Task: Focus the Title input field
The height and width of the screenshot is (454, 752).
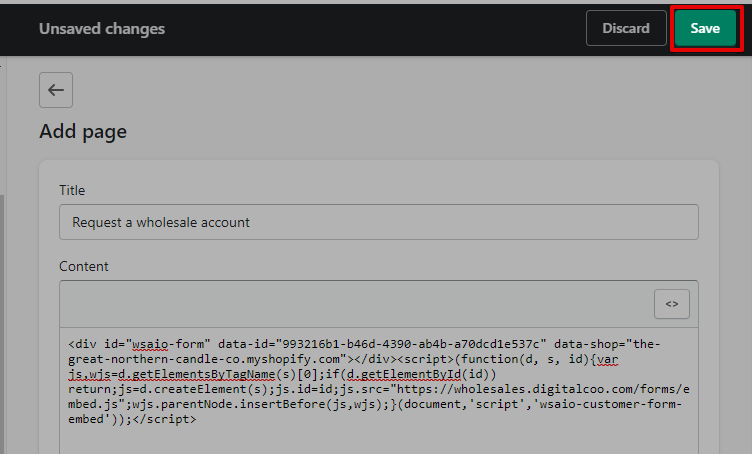Action: click(378, 222)
